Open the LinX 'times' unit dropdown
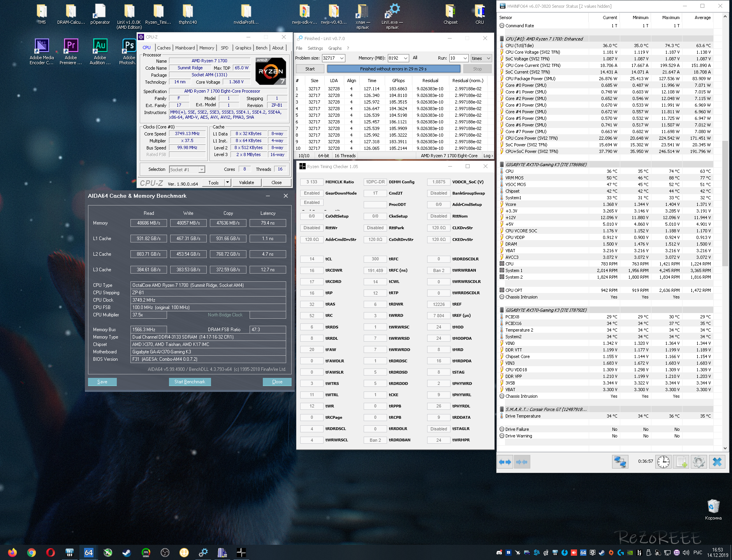The height and width of the screenshot is (560, 732). click(x=481, y=58)
